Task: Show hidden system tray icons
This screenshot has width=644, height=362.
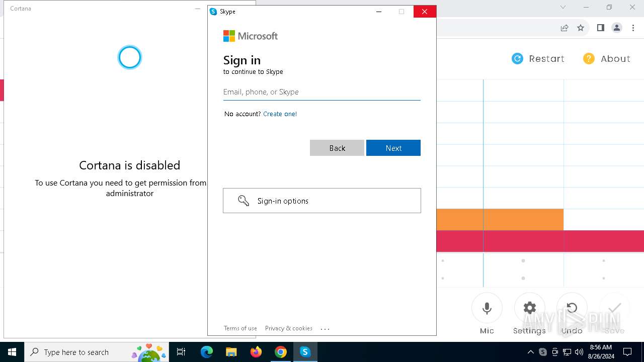Action: pyautogui.click(x=530, y=352)
